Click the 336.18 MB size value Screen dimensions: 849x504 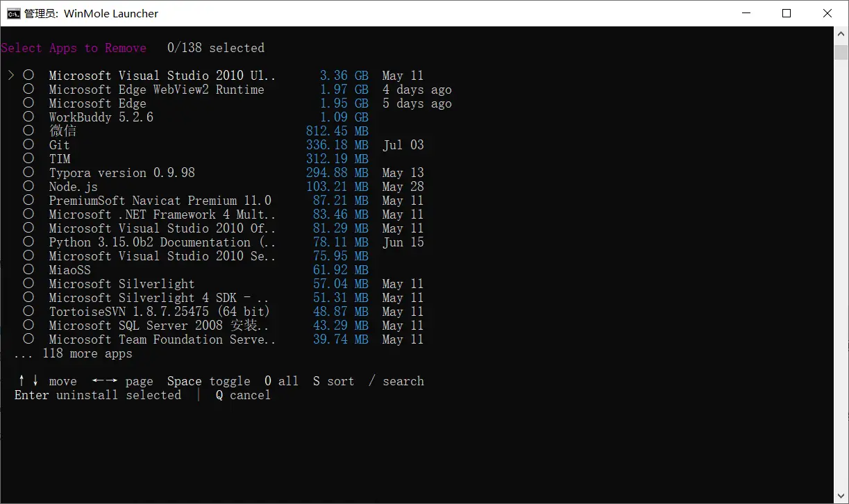point(337,145)
